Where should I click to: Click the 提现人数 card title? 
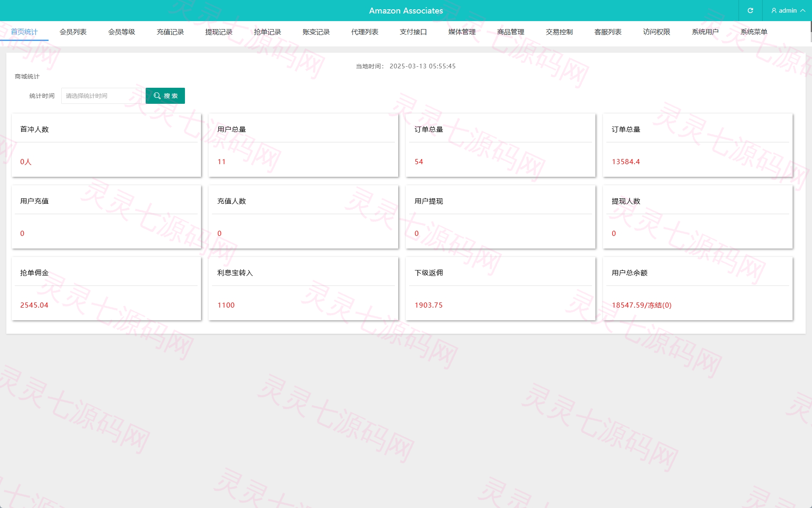(x=626, y=201)
